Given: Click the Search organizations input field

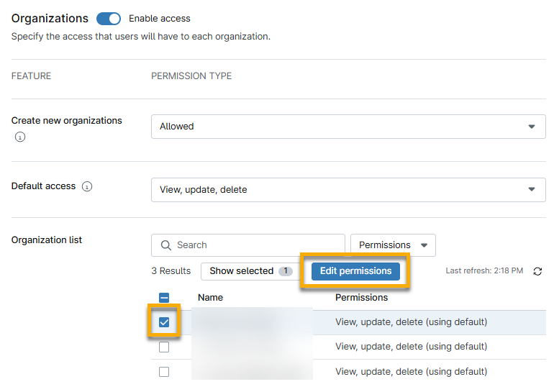Looking at the screenshot, I should [248, 245].
